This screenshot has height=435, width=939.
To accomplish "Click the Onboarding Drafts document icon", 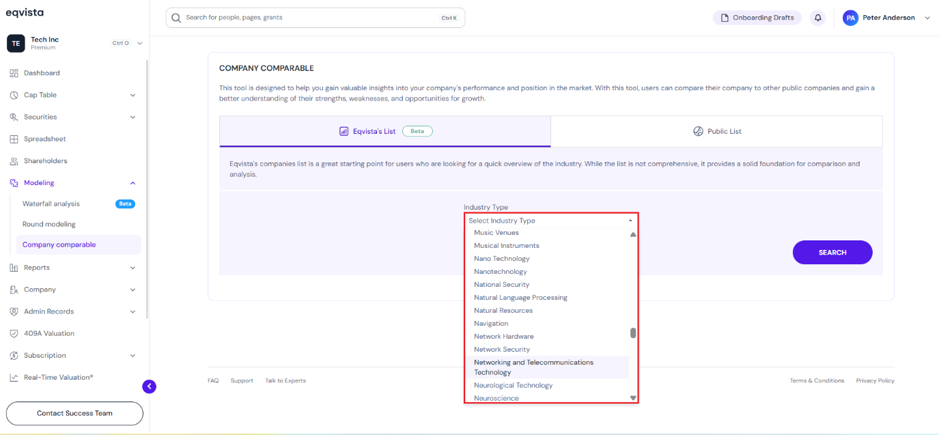I will pyautogui.click(x=725, y=18).
